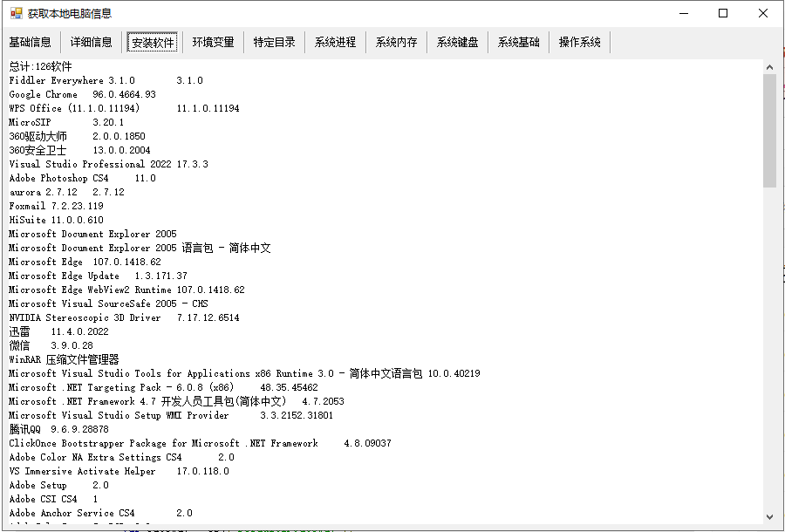
Task: Select the 安装软件 tab
Action: tap(152, 42)
